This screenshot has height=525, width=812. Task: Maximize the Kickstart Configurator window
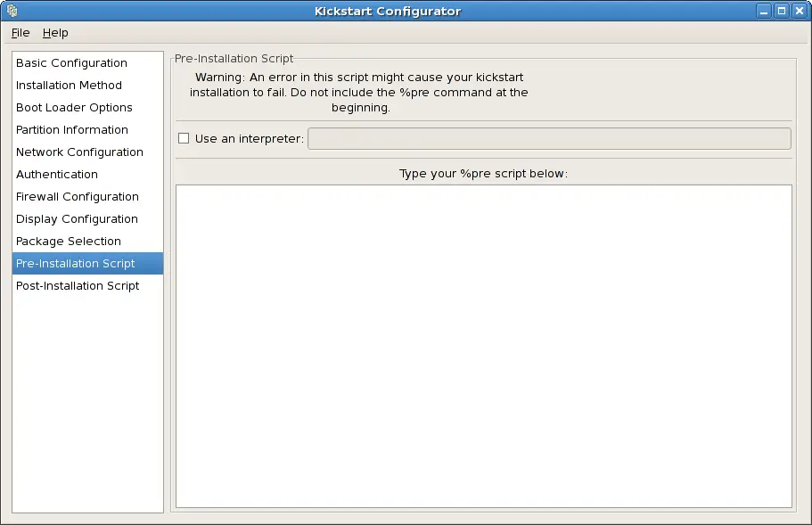point(782,11)
